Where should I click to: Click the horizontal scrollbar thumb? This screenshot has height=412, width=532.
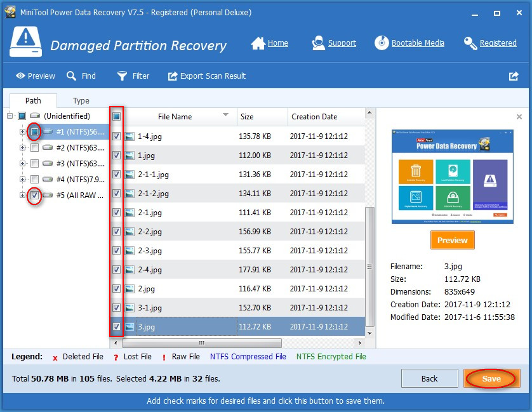point(202,343)
